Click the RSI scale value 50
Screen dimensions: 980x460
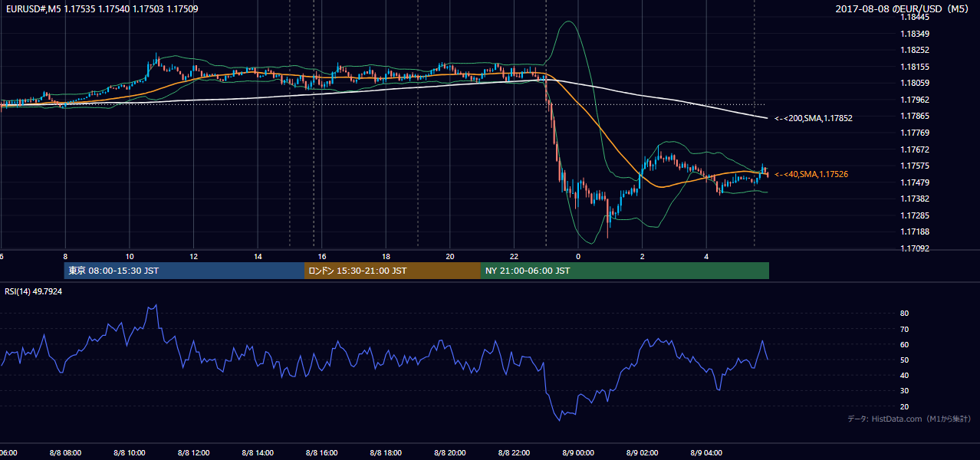click(905, 360)
